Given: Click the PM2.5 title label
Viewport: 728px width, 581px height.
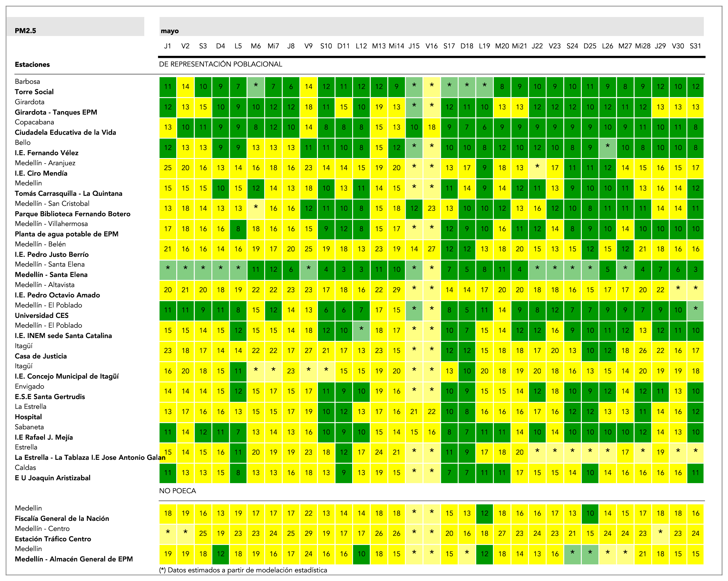Looking at the screenshot, I should 25,31.
